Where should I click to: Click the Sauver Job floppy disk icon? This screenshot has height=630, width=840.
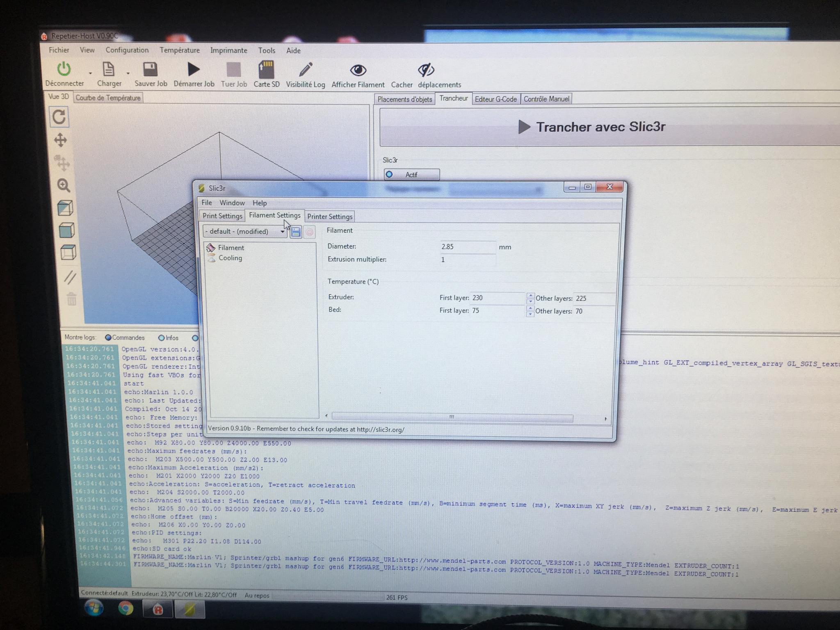click(150, 69)
